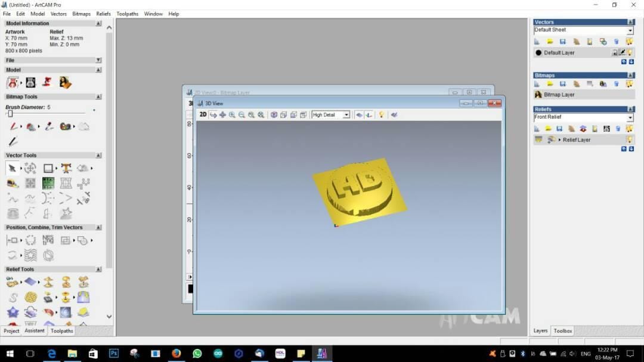Select the color picker dropper tool

tap(49, 126)
